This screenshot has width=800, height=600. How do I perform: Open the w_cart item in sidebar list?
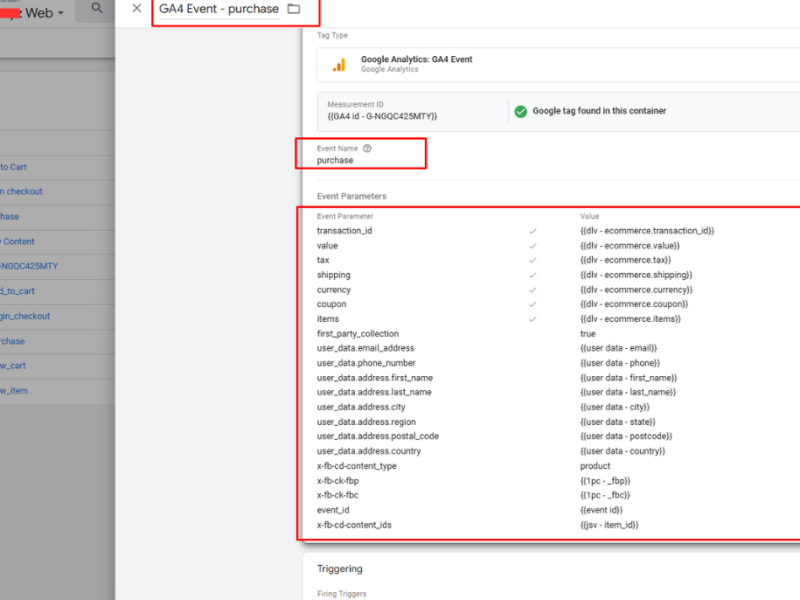13,365
